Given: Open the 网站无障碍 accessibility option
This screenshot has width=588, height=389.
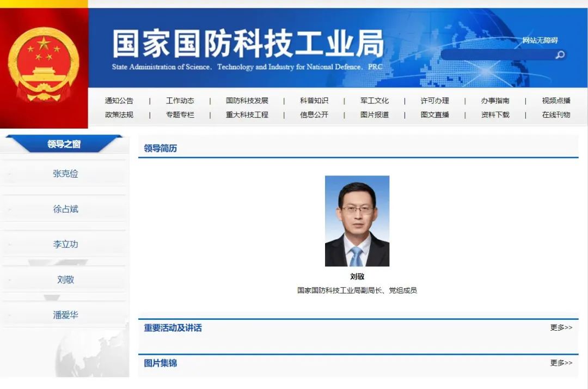Looking at the screenshot, I should coord(541,40).
